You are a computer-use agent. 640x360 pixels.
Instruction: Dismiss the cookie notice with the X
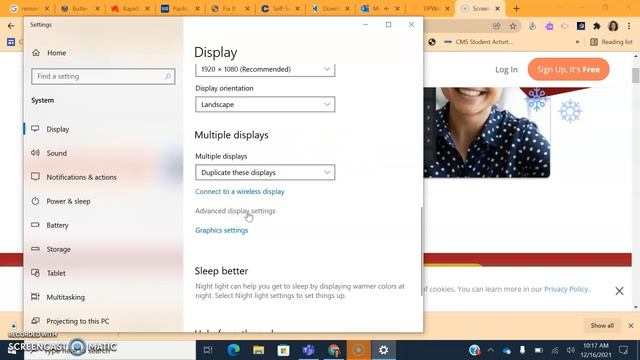point(619,291)
